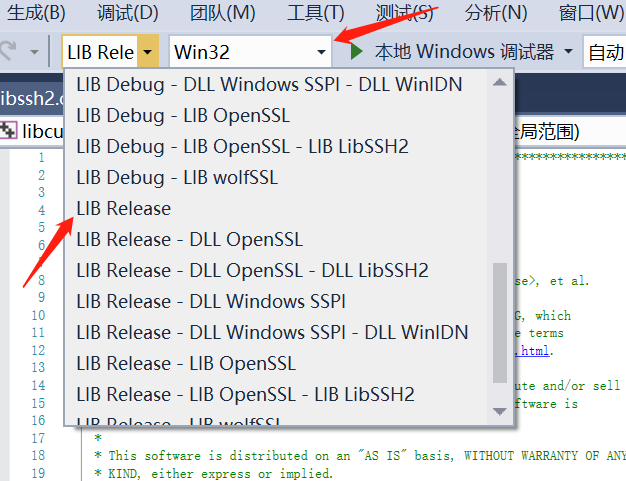
Task: Collapse the LIB Rele configuration dropdown
Action: (148, 52)
